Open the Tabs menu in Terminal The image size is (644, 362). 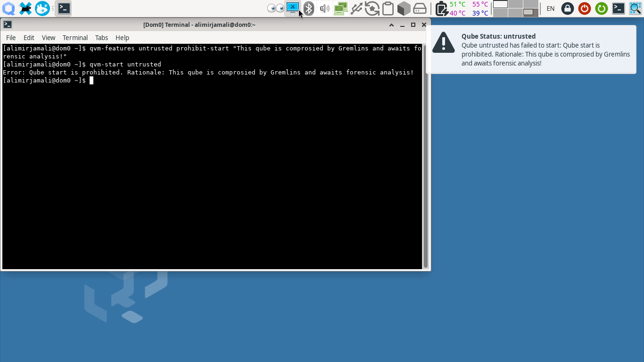pyautogui.click(x=101, y=38)
